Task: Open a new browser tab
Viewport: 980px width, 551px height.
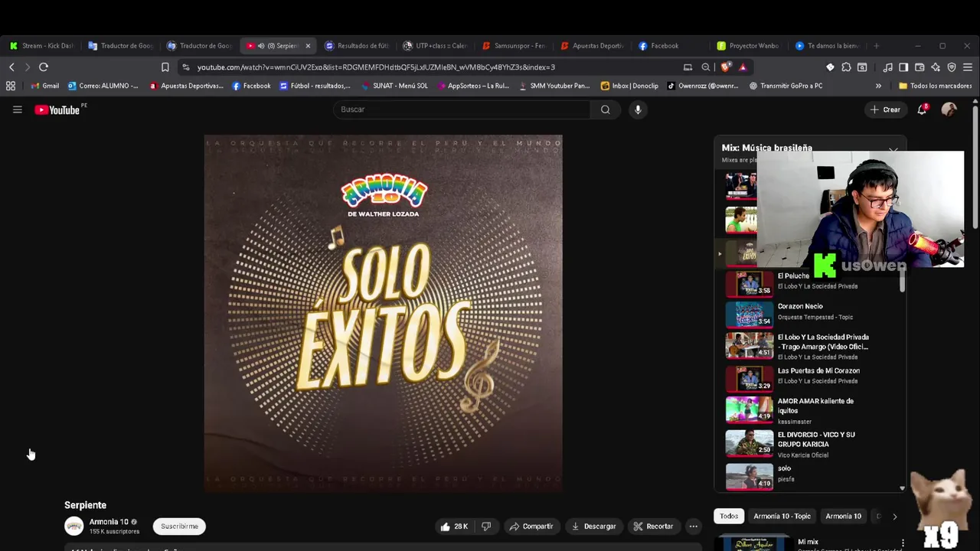Action: (876, 46)
